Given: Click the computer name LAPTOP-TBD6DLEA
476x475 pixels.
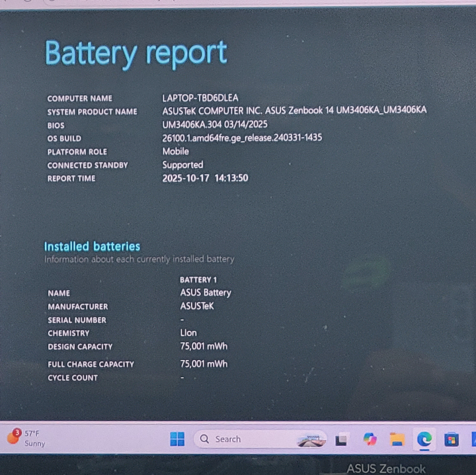Looking at the screenshot, I should [x=200, y=98].
